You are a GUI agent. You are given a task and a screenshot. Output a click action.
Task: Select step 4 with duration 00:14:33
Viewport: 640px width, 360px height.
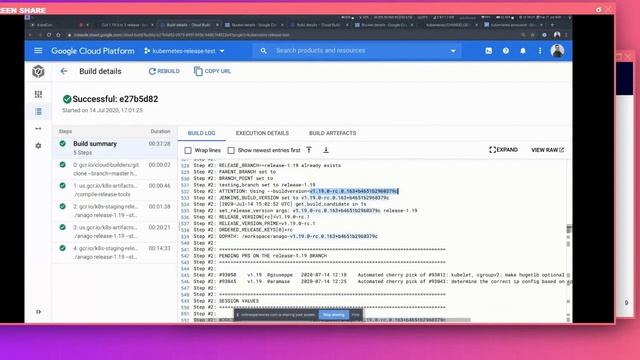point(115,252)
